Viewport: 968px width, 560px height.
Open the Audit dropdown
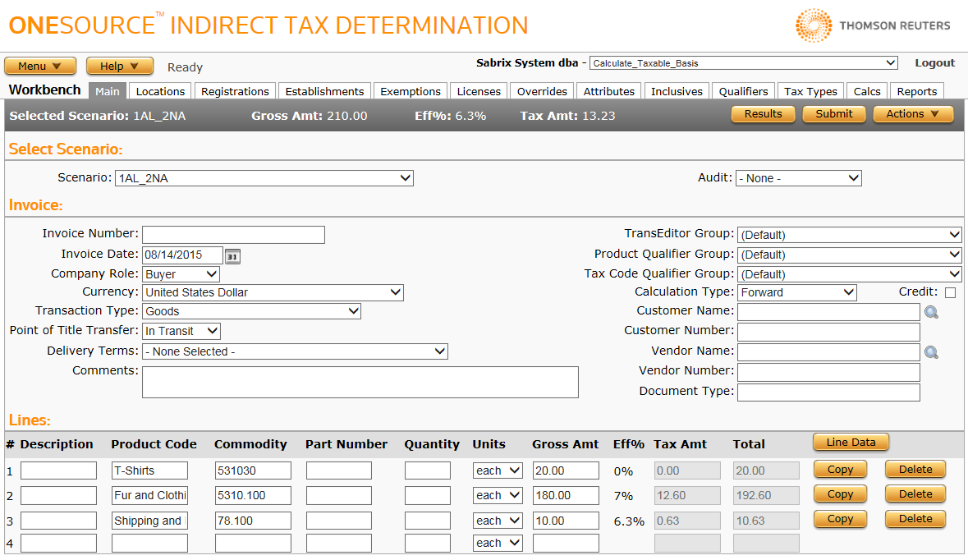click(x=798, y=178)
